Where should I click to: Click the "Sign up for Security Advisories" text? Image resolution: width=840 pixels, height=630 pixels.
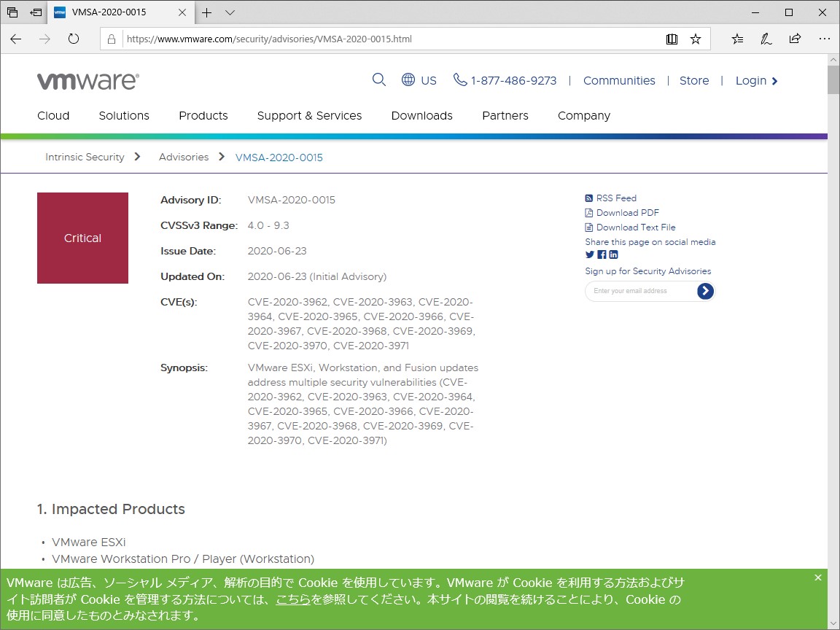point(647,271)
